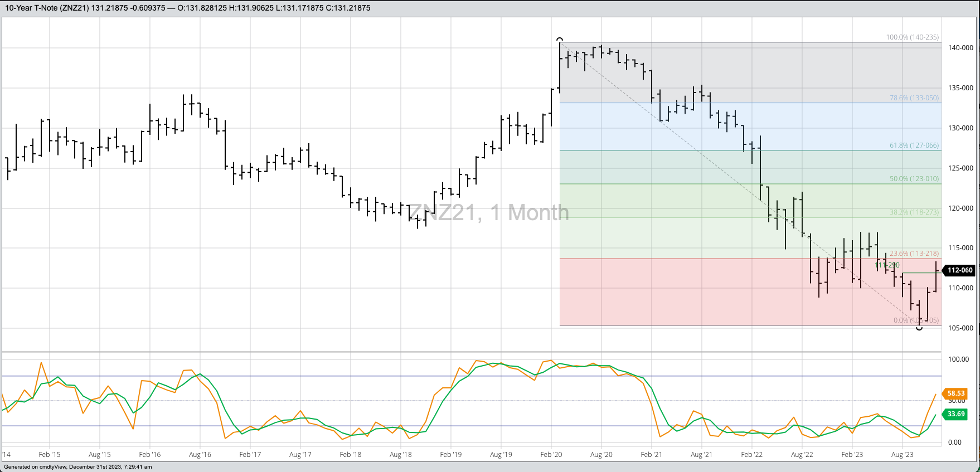Click the ZNZ21, 1 Month watermark
Viewport: 980px width, 472px height.
coord(488,213)
